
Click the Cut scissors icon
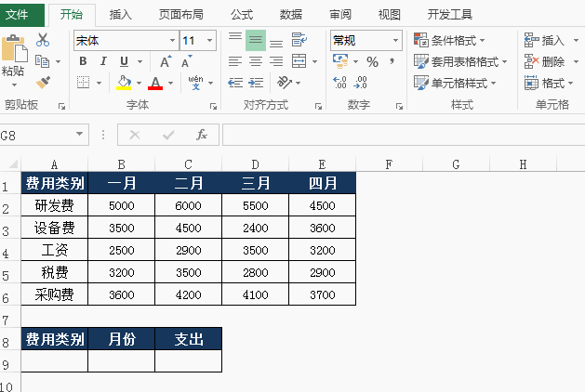[x=43, y=40]
